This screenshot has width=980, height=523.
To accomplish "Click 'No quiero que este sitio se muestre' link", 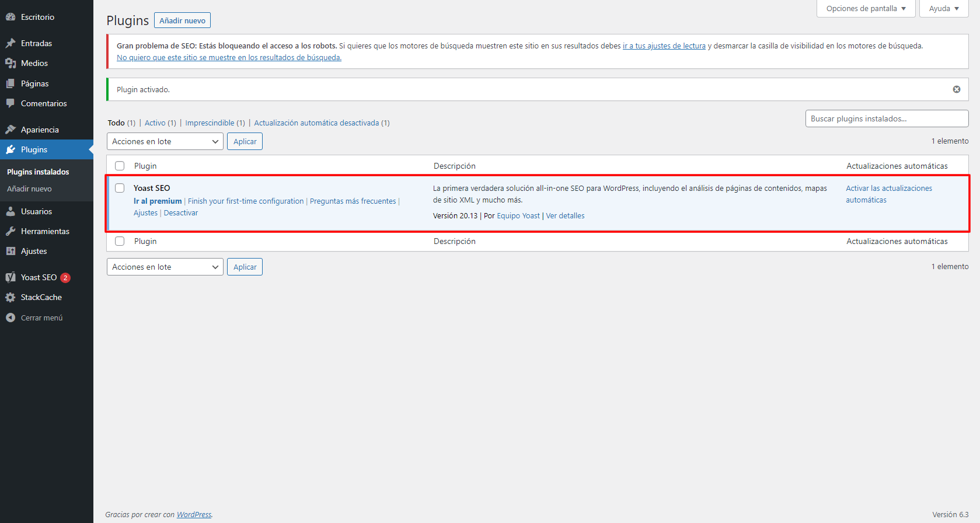I will 229,57.
